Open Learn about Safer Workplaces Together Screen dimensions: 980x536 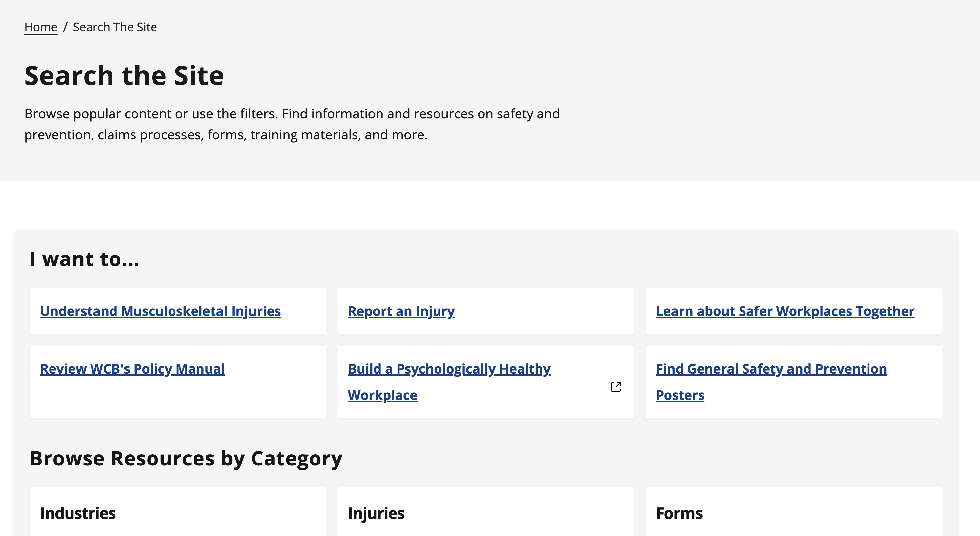tap(785, 311)
